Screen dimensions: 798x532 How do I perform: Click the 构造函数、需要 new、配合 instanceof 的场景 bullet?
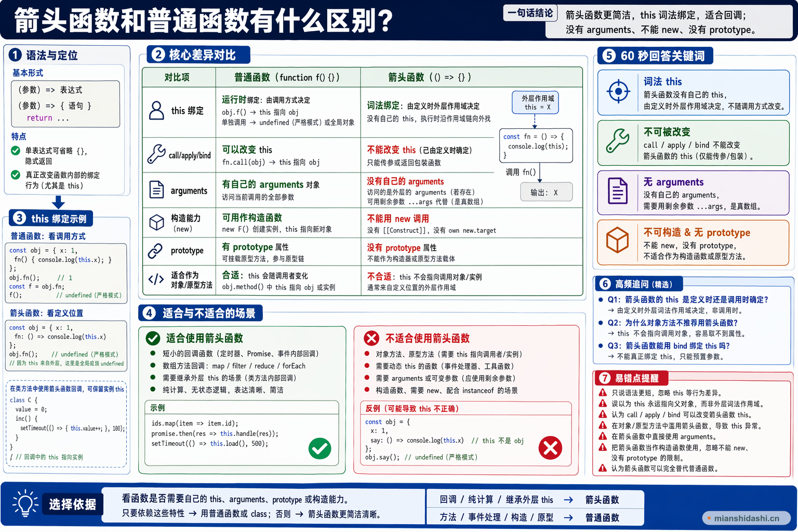[x=447, y=390]
